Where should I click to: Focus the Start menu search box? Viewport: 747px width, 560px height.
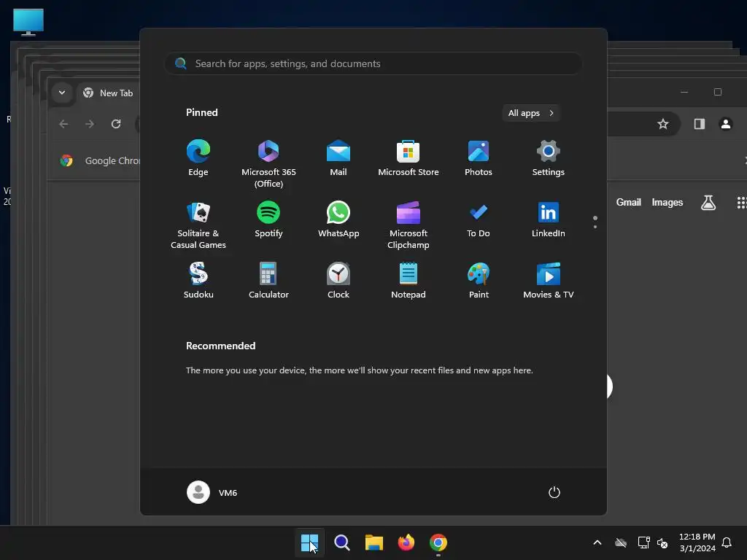pyautogui.click(x=373, y=63)
